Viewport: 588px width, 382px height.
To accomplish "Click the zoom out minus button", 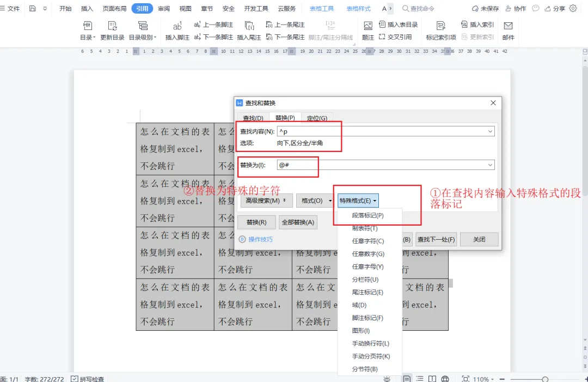I will [502, 379].
